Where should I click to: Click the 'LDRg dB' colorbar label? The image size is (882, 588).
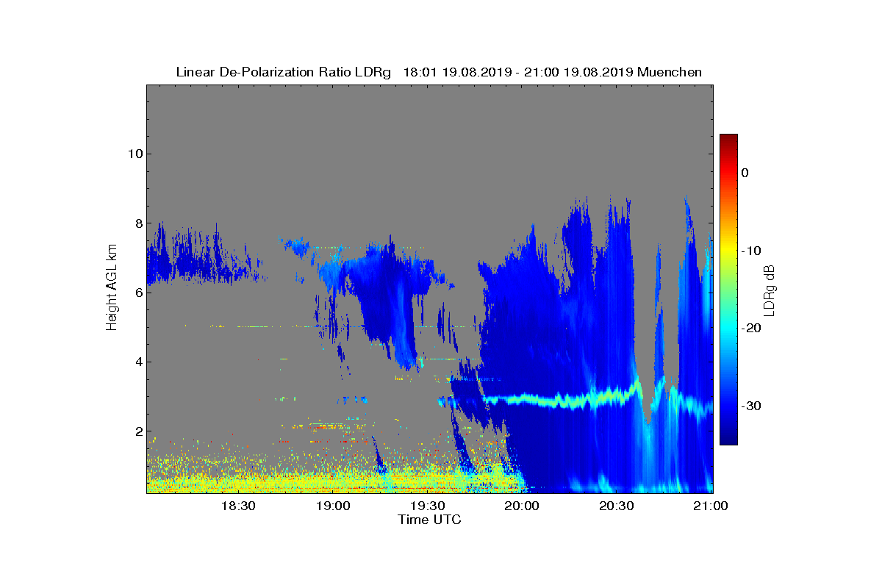pos(770,290)
